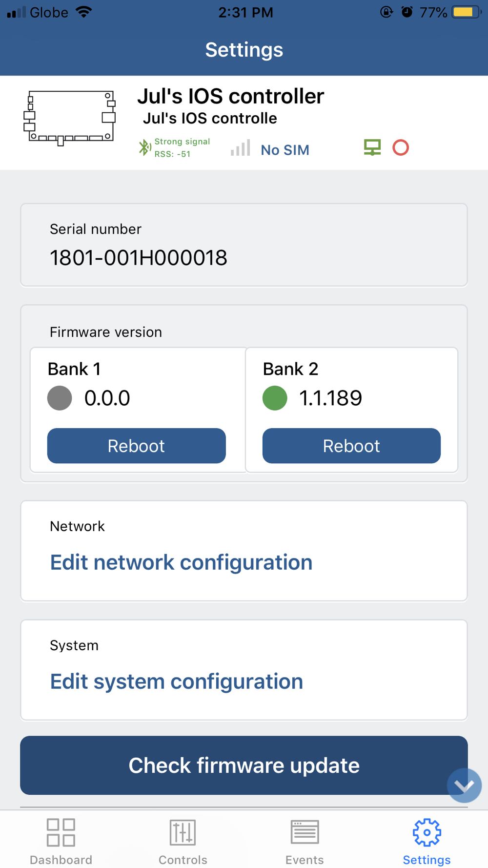
Task: Reboot firmware Bank 1
Action: [136, 446]
